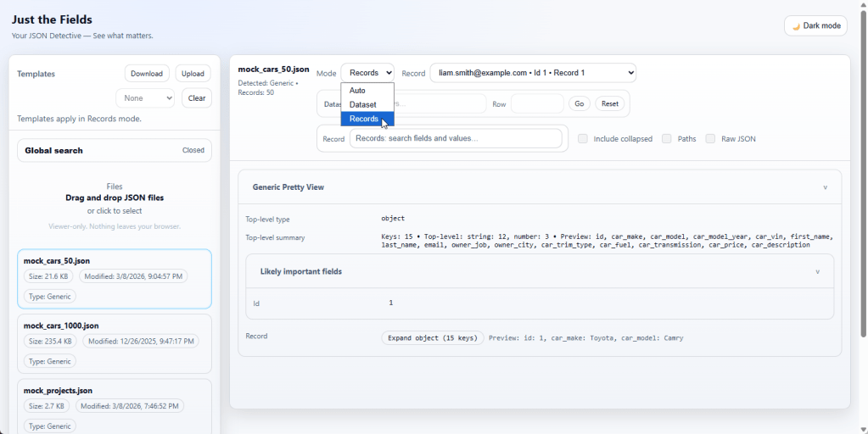Toggle Dark mode button

815,25
